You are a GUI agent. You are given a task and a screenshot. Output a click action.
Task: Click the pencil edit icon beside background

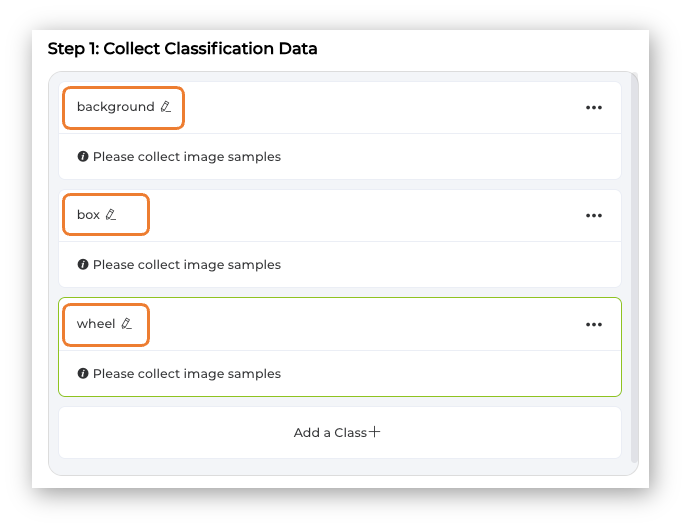(x=166, y=107)
